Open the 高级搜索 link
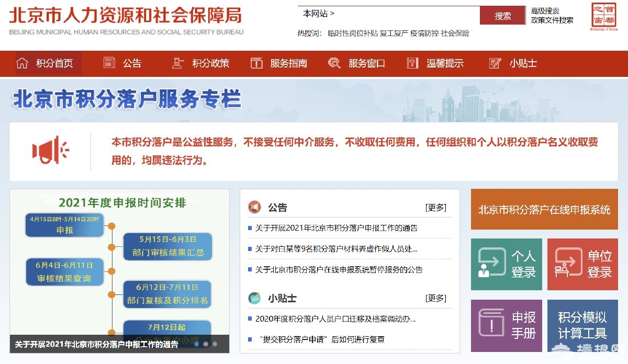The image size is (628, 364). point(545,10)
